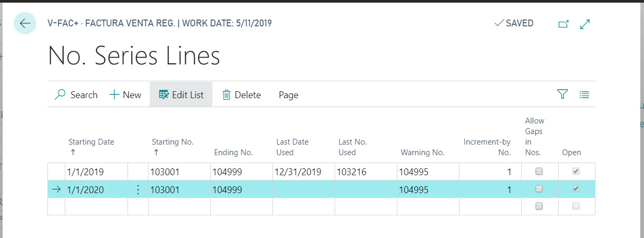Open the filter pane icon
644x238 pixels.
(562, 94)
